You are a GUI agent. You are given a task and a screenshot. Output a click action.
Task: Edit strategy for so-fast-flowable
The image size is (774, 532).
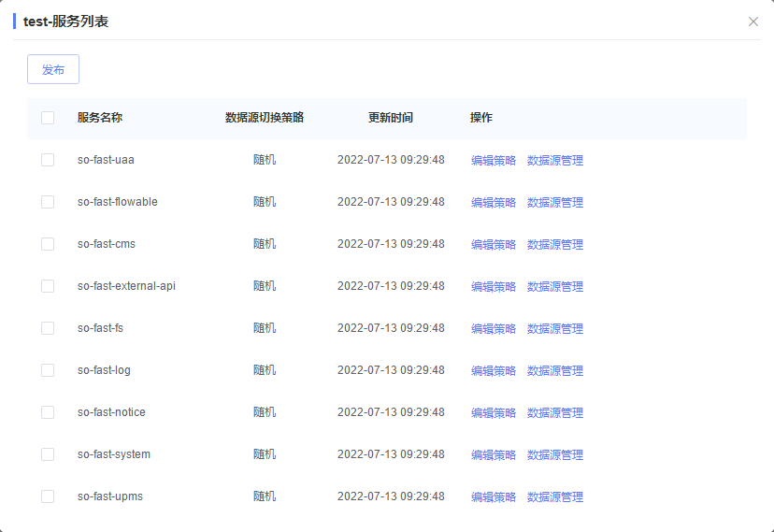tap(494, 203)
